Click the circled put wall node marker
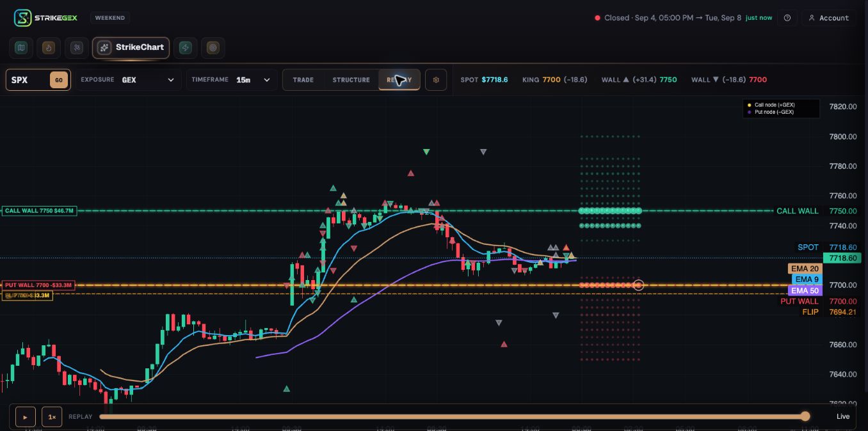The image size is (868, 431). click(638, 285)
